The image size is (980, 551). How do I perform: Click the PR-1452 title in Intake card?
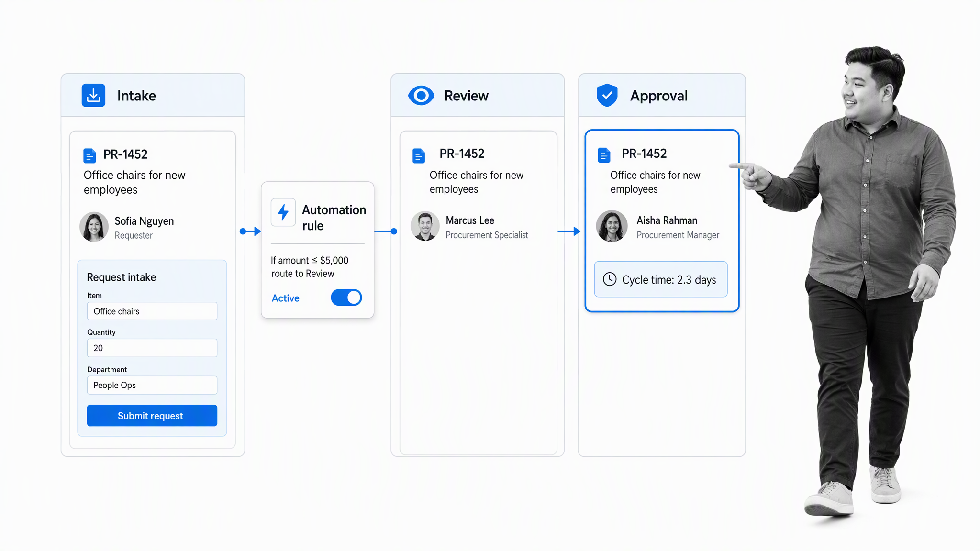(x=125, y=154)
